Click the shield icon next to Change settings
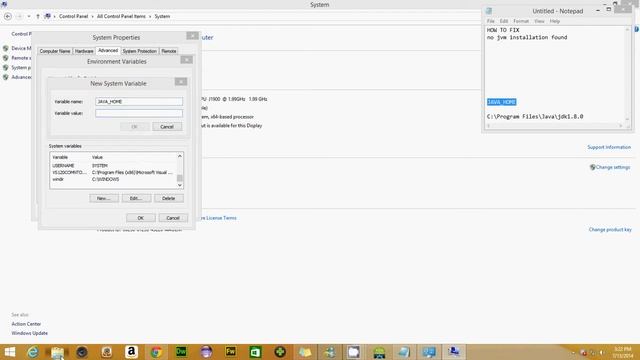The width and height of the screenshot is (640, 360). point(592,167)
